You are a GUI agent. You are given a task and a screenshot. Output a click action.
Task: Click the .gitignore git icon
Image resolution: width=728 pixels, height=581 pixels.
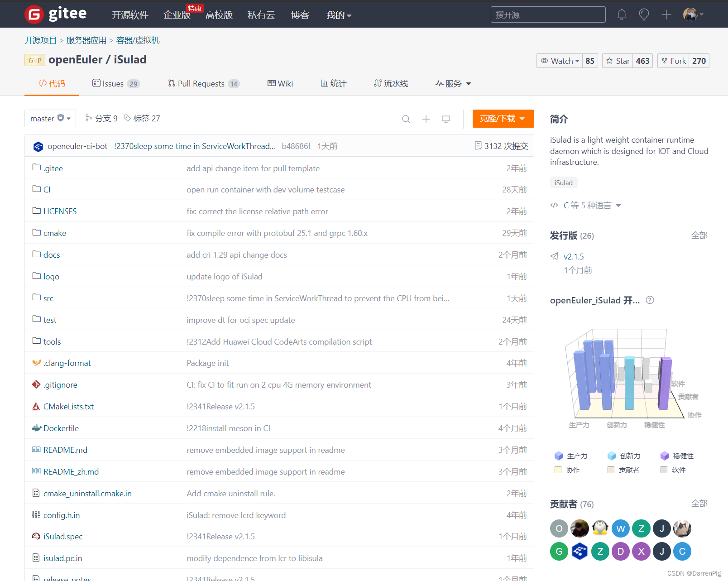tap(36, 384)
